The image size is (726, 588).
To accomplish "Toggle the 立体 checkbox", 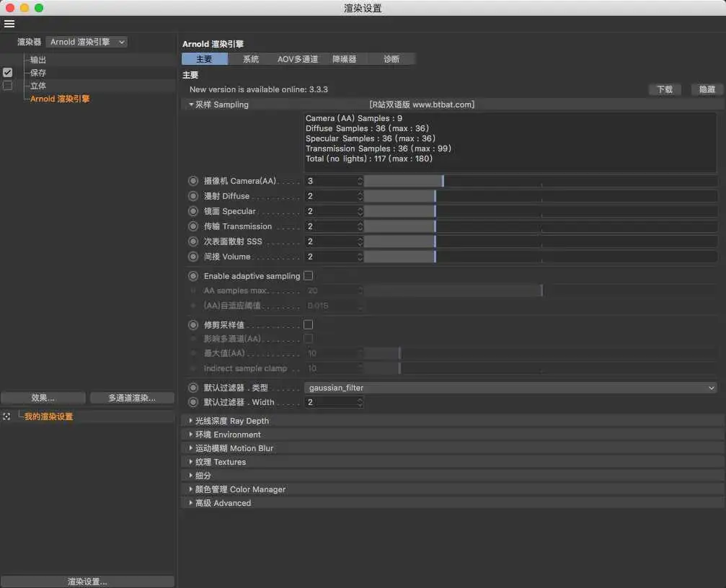I will pyautogui.click(x=7, y=86).
